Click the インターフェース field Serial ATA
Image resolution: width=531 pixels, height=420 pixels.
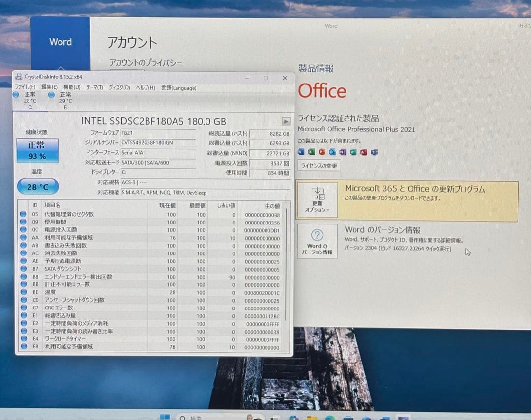(158, 153)
